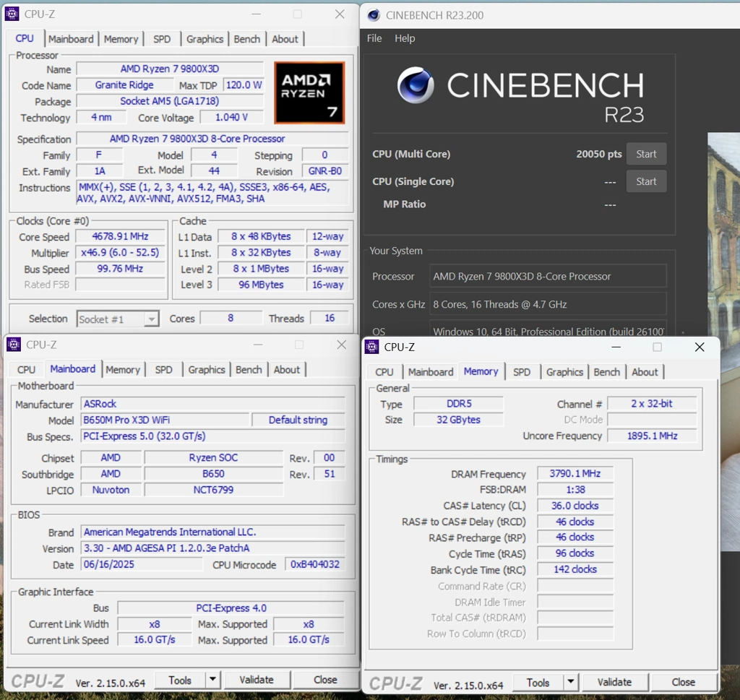The image size is (740, 700).
Task: Click the Max TDP value 120.0 W
Action: (244, 85)
